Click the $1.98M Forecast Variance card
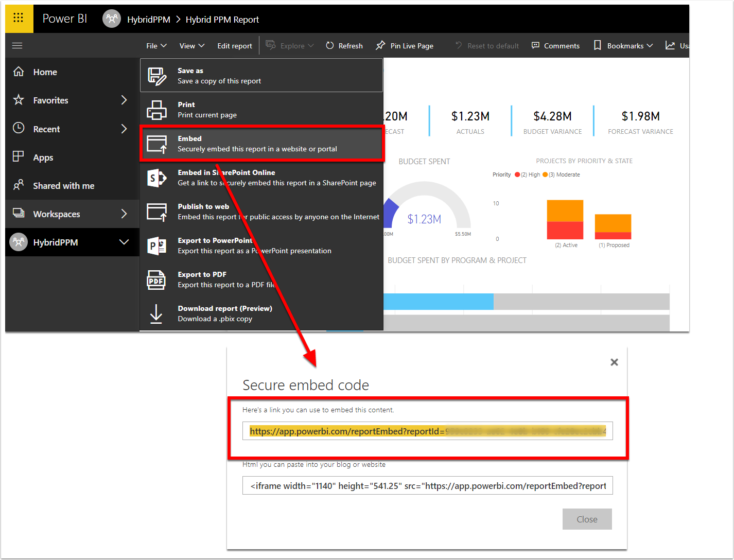This screenshot has height=560, width=734. pyautogui.click(x=640, y=122)
